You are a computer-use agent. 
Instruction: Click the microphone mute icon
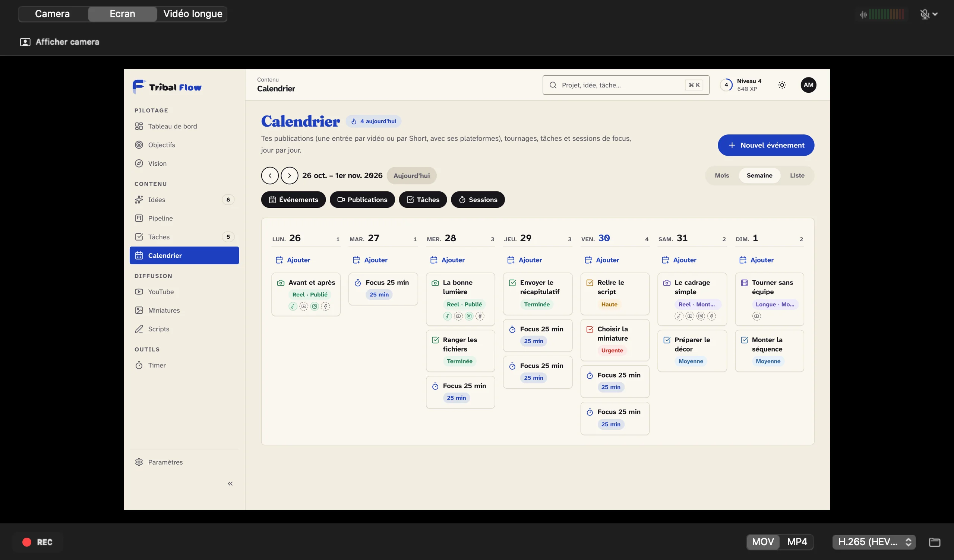coord(925,14)
